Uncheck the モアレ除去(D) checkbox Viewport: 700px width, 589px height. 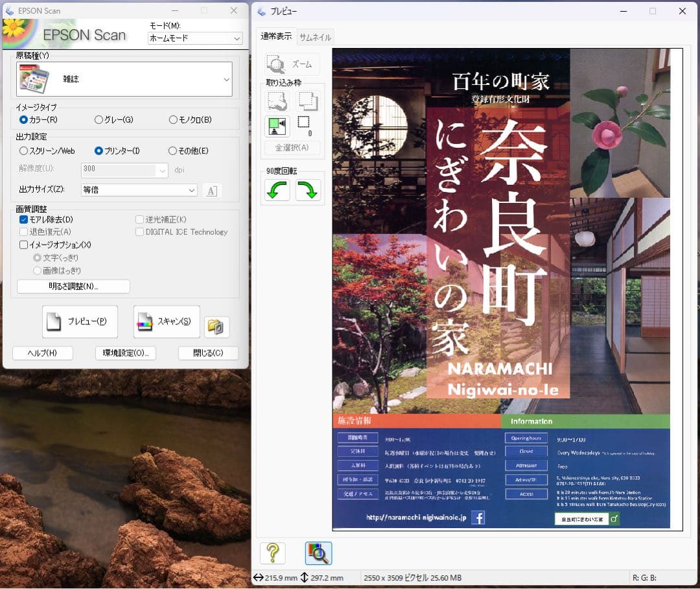click(24, 220)
